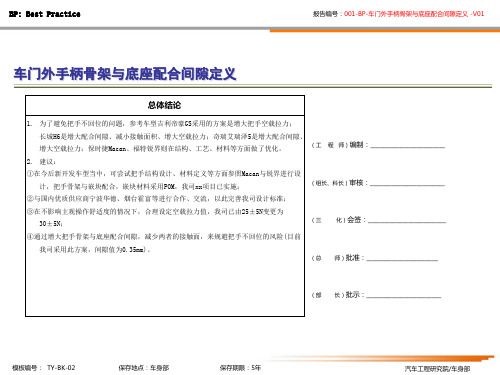
Task: Click the '编制：' engineer signature label
Action: click(x=359, y=145)
